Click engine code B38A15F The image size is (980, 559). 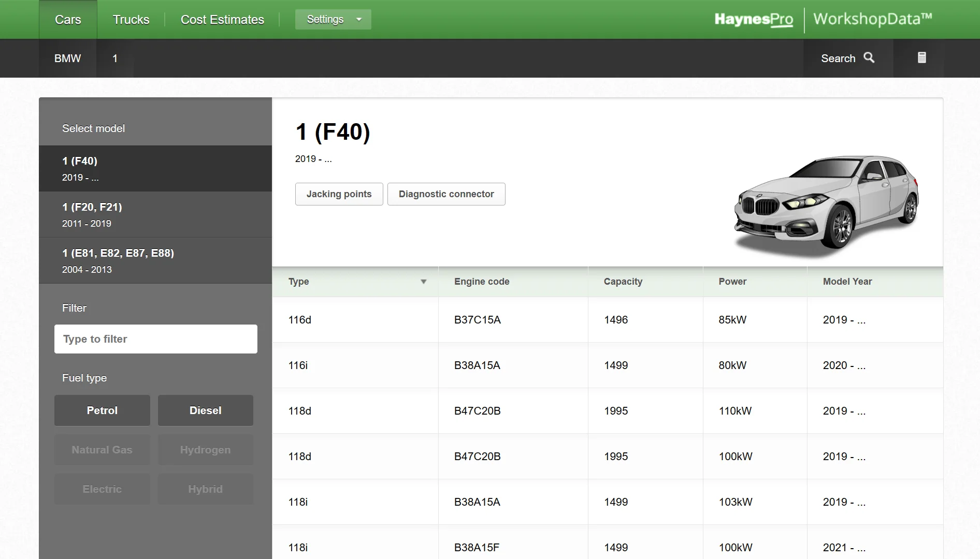477,548
